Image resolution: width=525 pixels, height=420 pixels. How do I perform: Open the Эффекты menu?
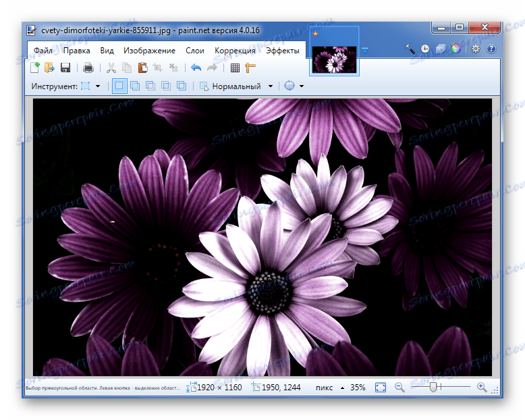click(x=283, y=51)
